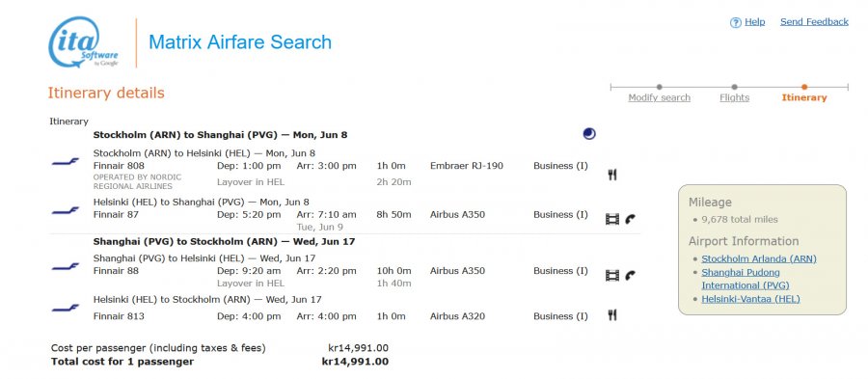This screenshot has width=868, height=379.
Task: Click the Matrix Airfare Search title
Action: pos(240,42)
